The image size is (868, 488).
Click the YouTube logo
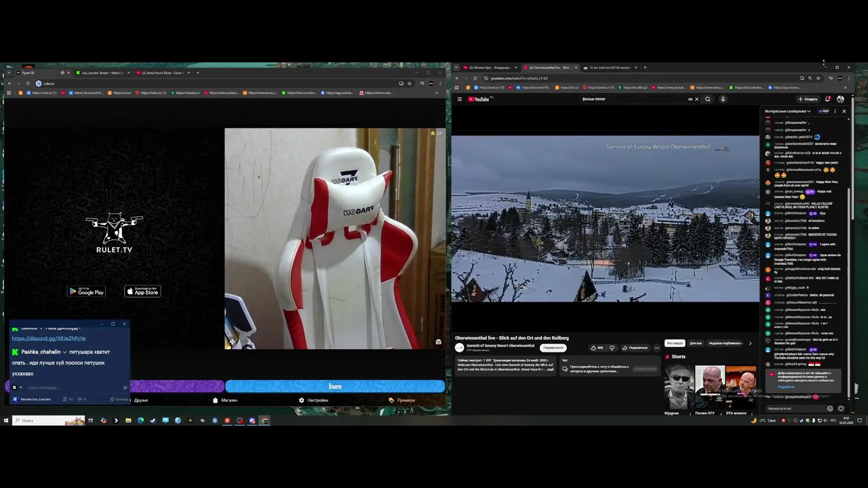(x=479, y=99)
